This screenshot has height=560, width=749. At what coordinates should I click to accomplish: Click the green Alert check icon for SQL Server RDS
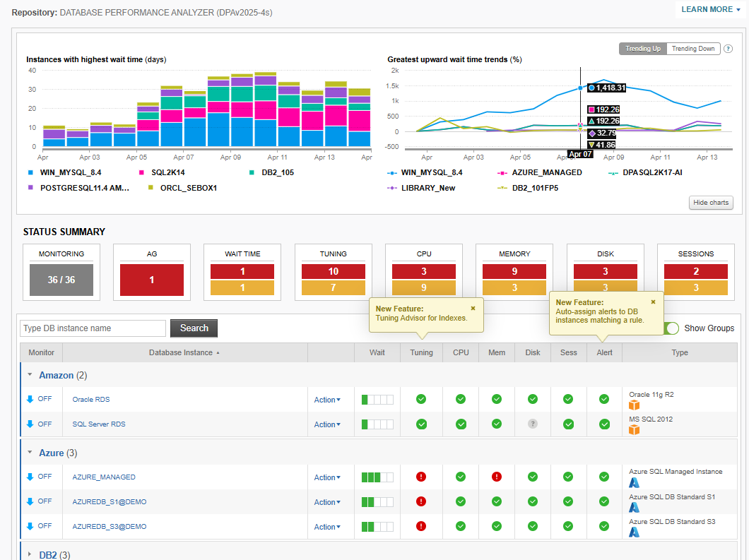(604, 424)
